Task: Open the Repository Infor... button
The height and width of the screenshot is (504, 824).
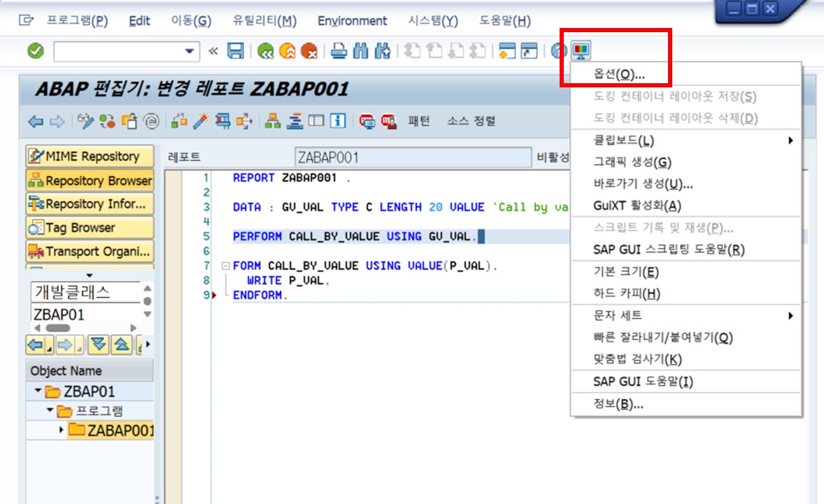Action: (x=90, y=203)
